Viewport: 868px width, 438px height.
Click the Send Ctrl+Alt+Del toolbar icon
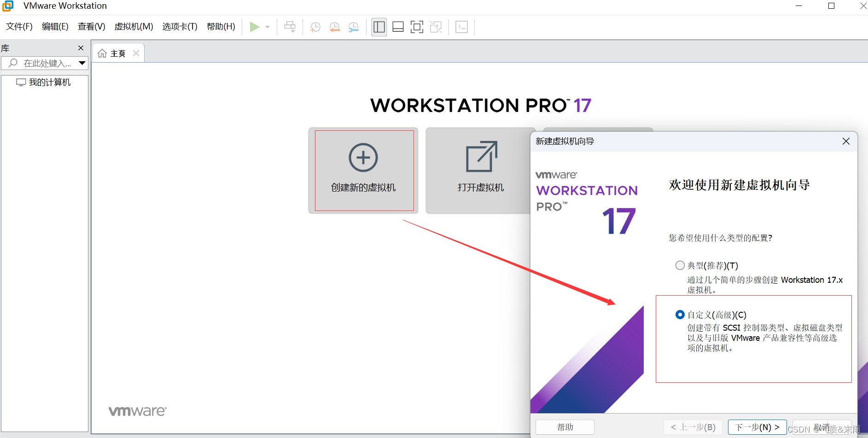click(x=290, y=27)
